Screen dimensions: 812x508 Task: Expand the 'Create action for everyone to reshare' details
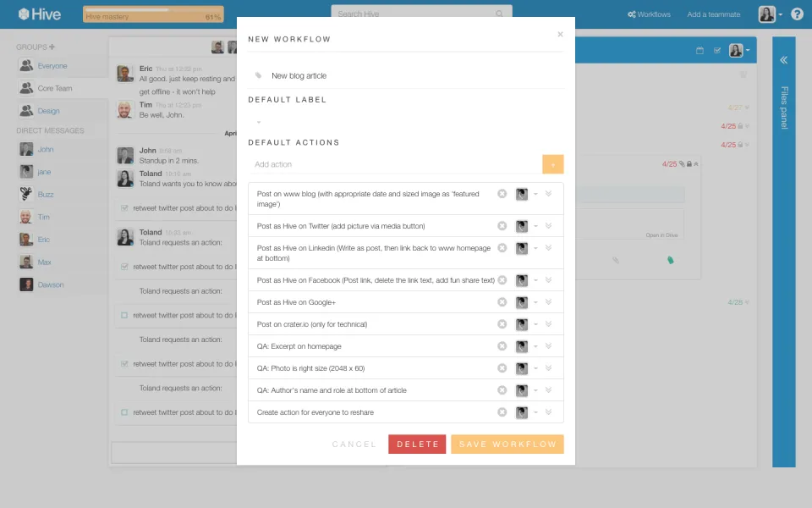coord(548,412)
